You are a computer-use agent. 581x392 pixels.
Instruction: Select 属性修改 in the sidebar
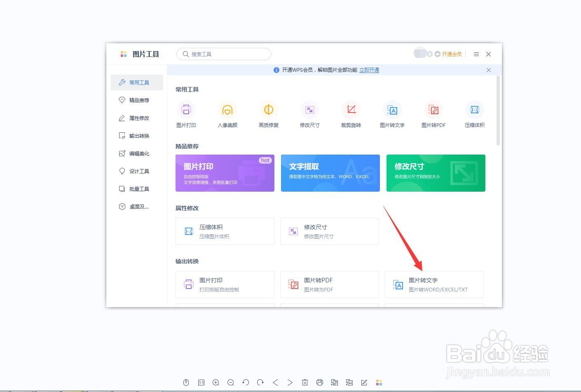(137, 118)
